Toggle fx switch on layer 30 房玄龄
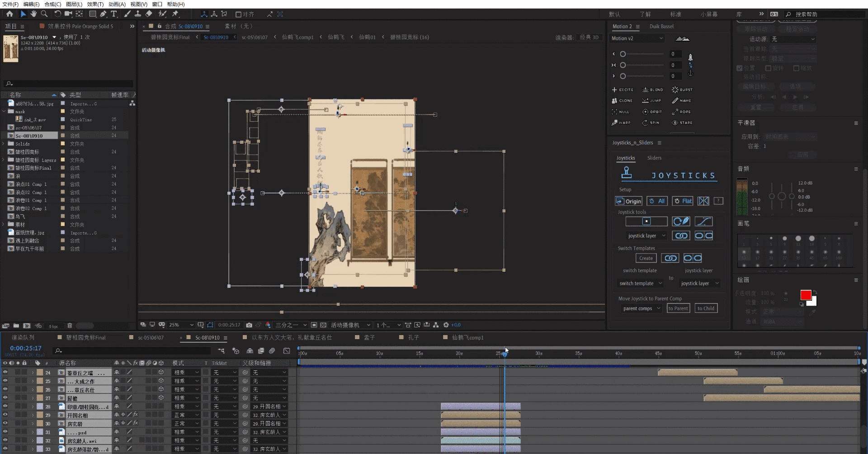 [135, 423]
